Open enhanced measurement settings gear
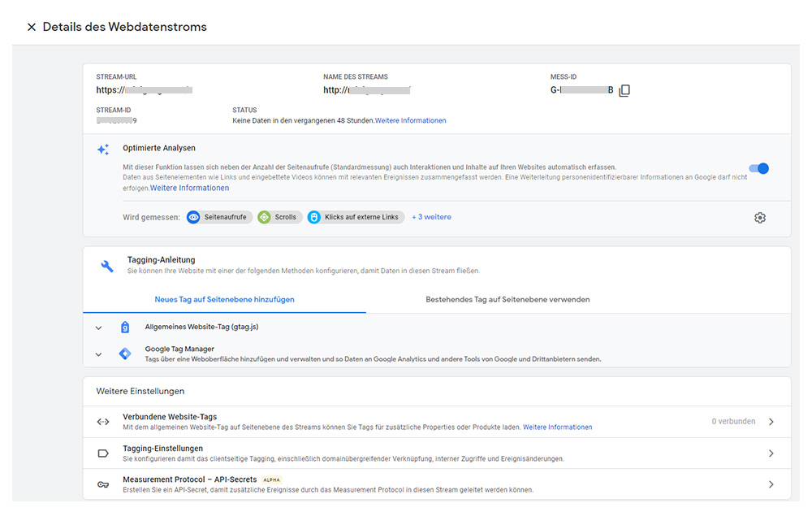The width and height of the screenshot is (812, 512). pos(760,218)
